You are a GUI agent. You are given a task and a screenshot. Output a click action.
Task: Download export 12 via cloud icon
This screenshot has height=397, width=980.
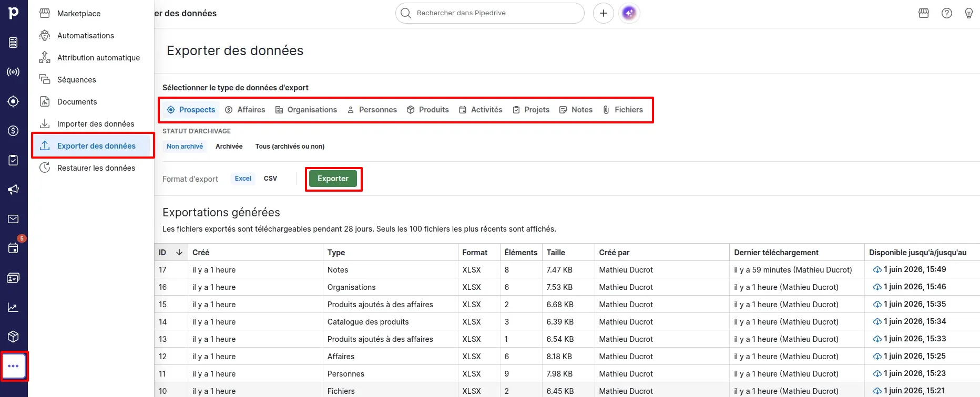pyautogui.click(x=877, y=357)
